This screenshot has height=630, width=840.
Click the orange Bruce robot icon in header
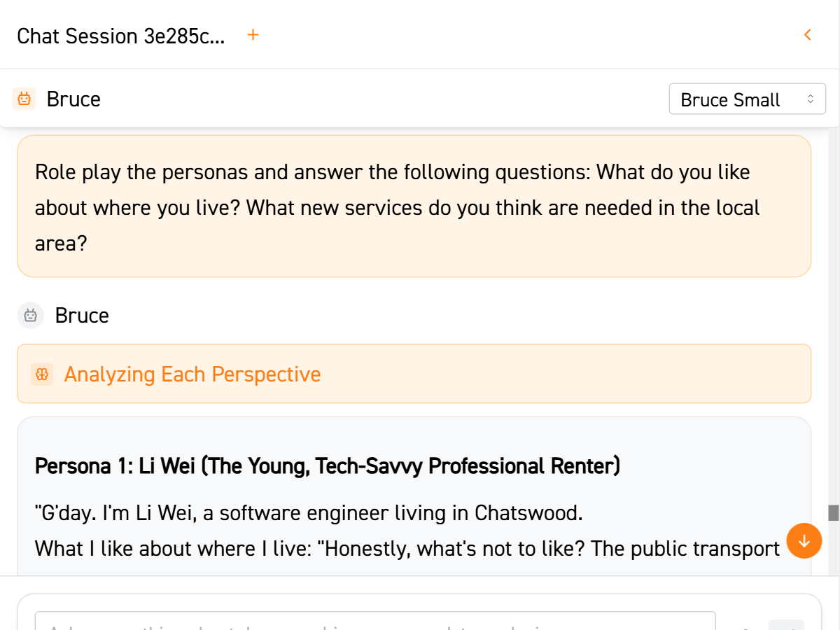(x=24, y=99)
